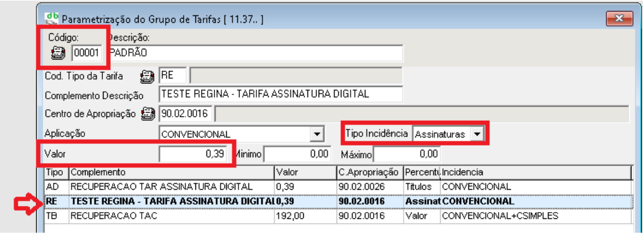Click the Valor column header in grid
Screen dimensions: 644x233
pyautogui.click(x=305, y=172)
